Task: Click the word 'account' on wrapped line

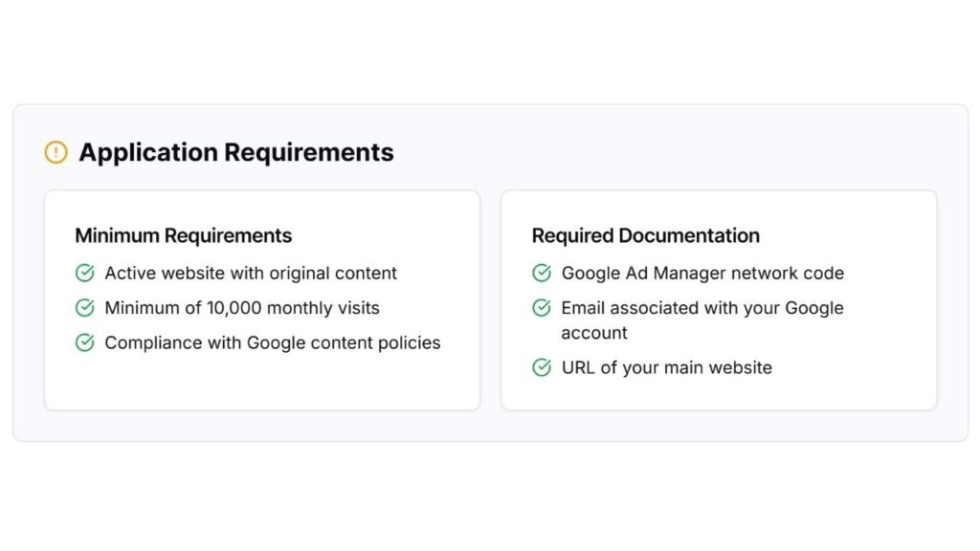Action: [x=594, y=333]
